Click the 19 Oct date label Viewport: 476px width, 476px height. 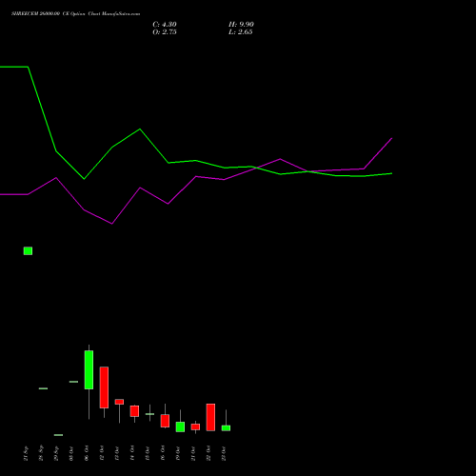click(x=178, y=453)
